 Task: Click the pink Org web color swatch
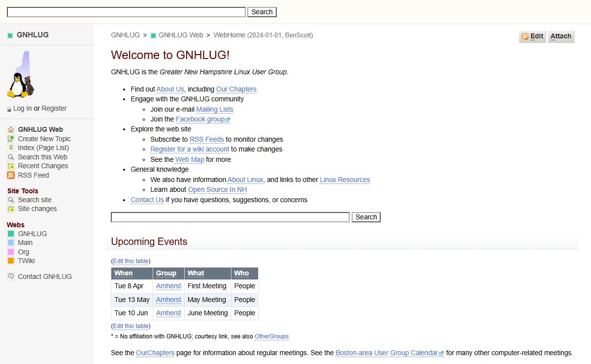[x=11, y=252]
